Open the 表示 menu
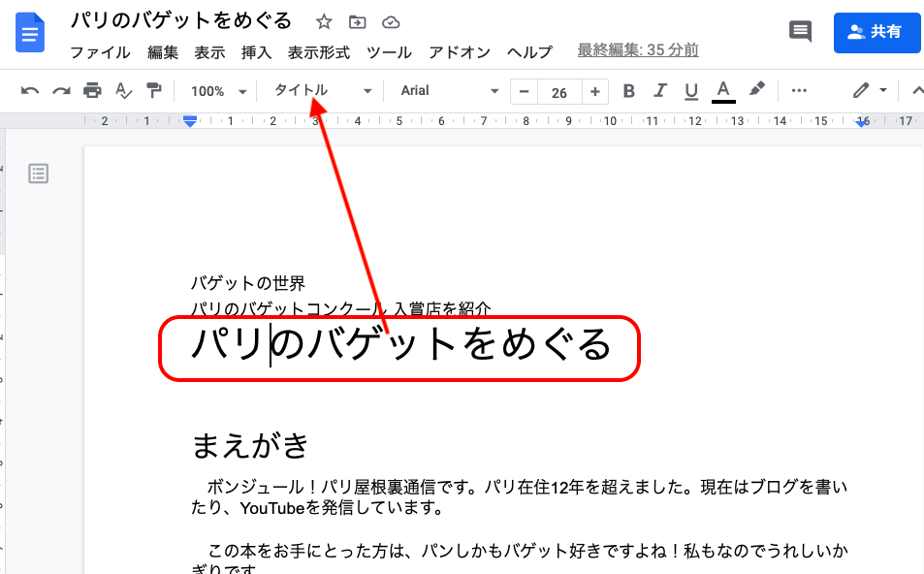 209,52
